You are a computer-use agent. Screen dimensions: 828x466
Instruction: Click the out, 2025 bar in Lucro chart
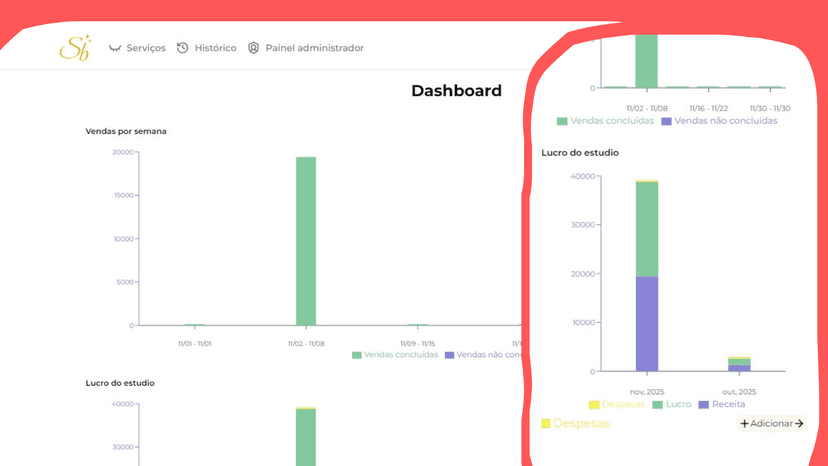pyautogui.click(x=739, y=364)
